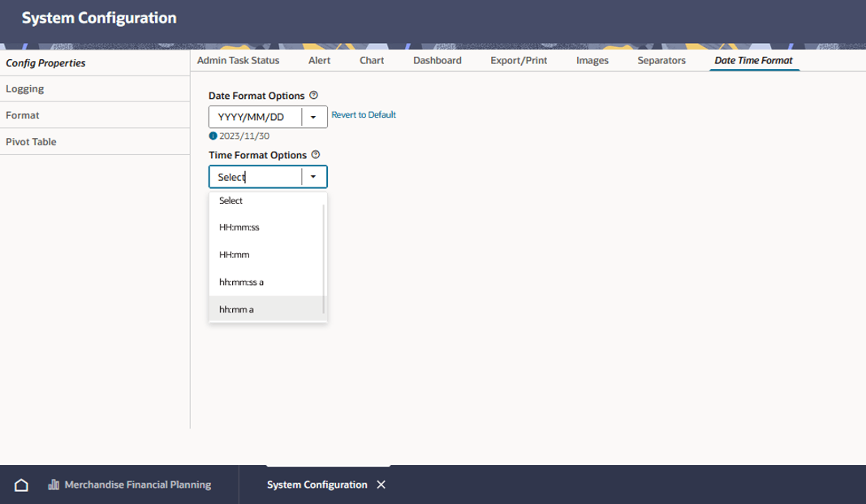Click the Time Format Options label

257,155
